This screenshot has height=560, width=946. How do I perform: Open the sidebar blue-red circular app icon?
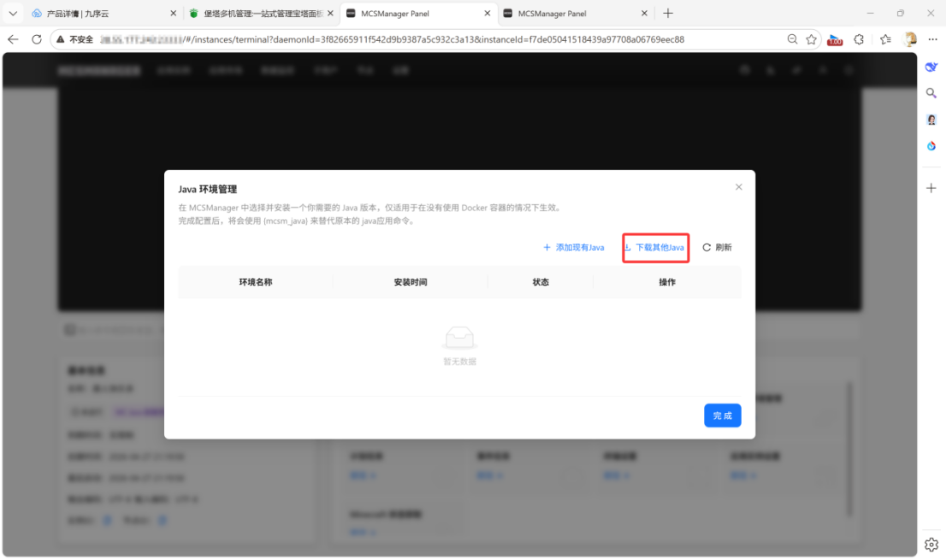[x=931, y=146]
